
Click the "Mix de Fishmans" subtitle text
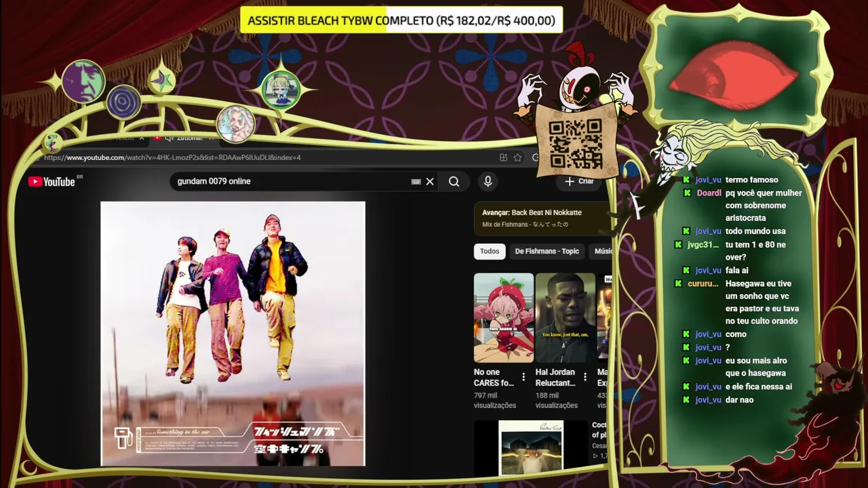click(526, 224)
